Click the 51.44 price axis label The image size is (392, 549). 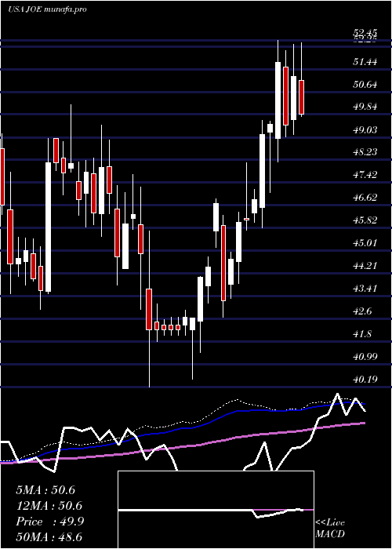[365, 62]
